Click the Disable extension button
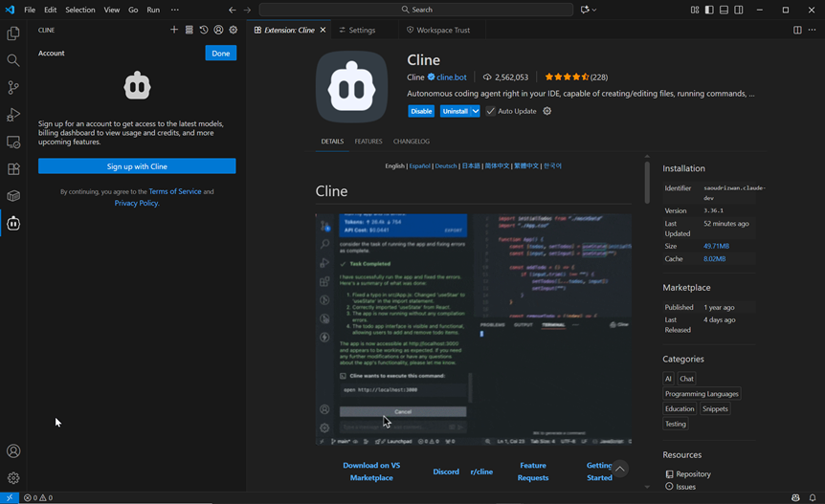The width and height of the screenshot is (825, 504). click(421, 111)
